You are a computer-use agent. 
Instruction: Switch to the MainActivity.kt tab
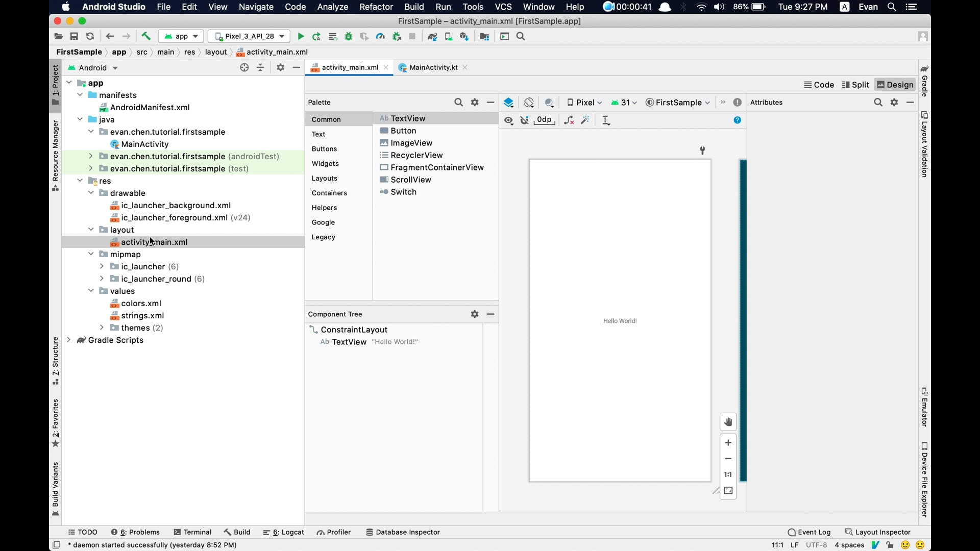433,67
